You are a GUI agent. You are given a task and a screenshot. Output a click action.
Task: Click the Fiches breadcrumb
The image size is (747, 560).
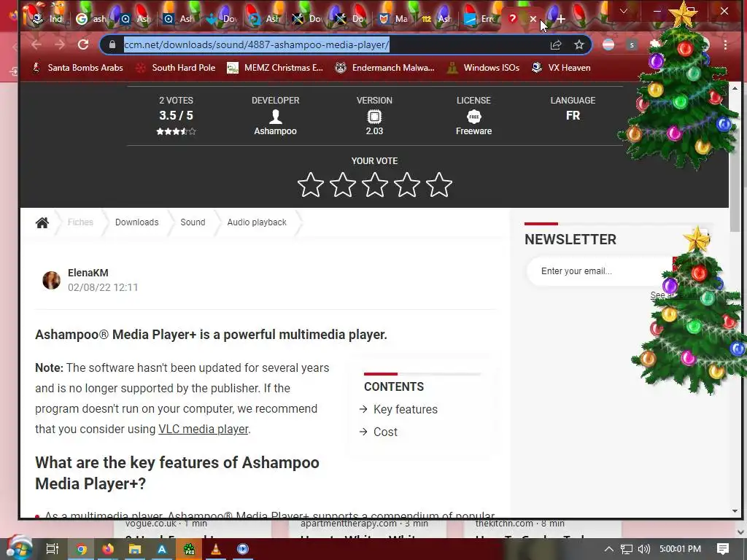[x=80, y=222]
